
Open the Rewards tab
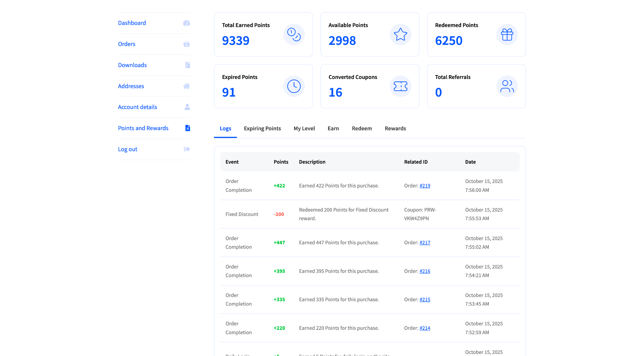point(395,128)
